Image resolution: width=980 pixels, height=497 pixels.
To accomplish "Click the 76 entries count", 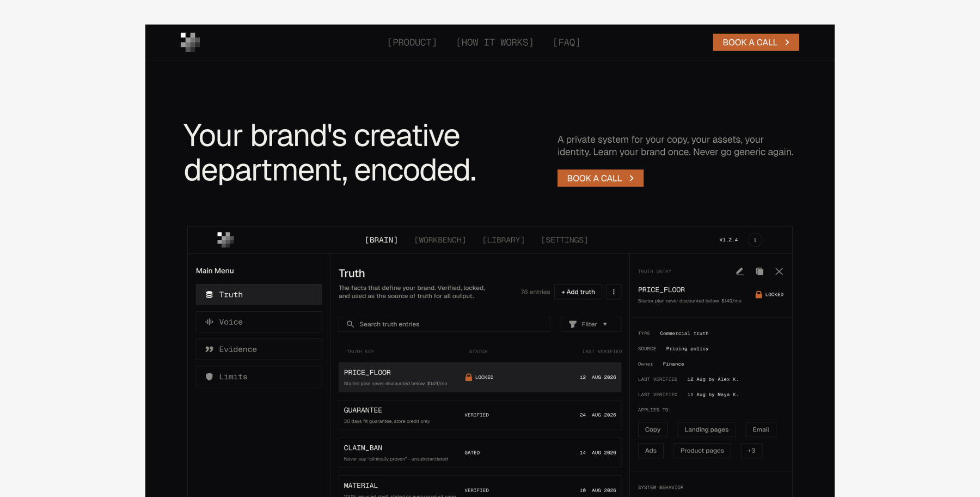I will pyautogui.click(x=535, y=292).
